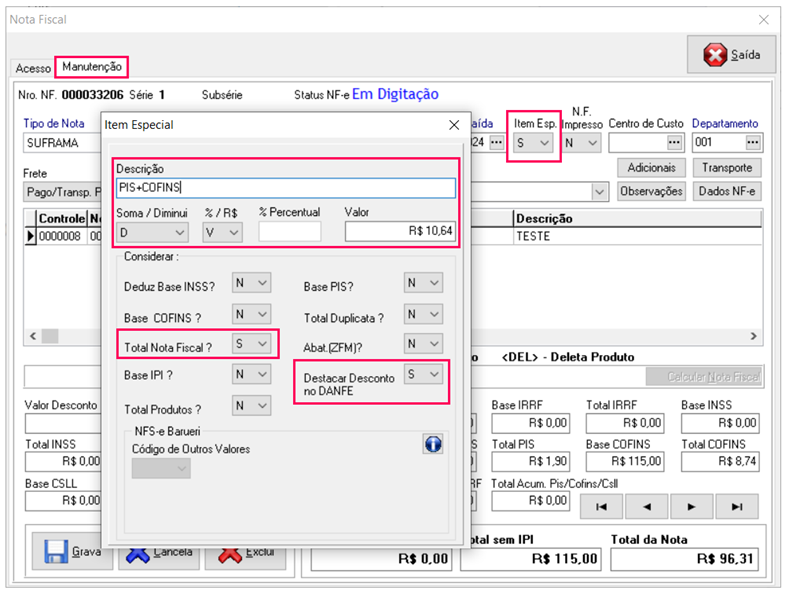
Task: Go to last record navigation arrow
Action: pyautogui.click(x=736, y=507)
